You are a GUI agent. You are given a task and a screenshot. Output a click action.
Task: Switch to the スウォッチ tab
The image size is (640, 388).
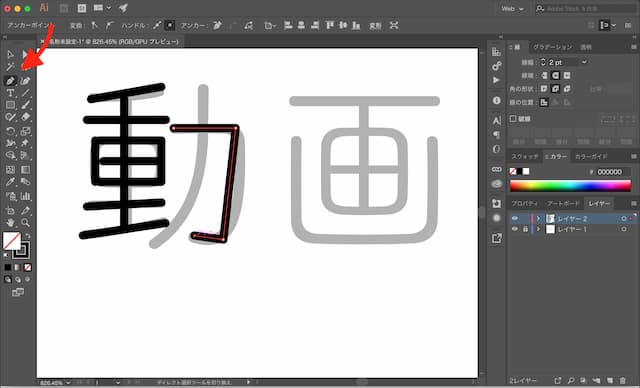pos(524,156)
